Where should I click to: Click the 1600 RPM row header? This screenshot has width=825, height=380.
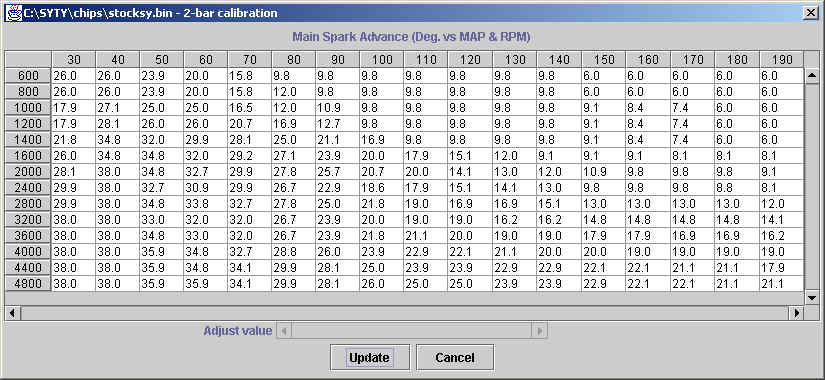coord(28,156)
